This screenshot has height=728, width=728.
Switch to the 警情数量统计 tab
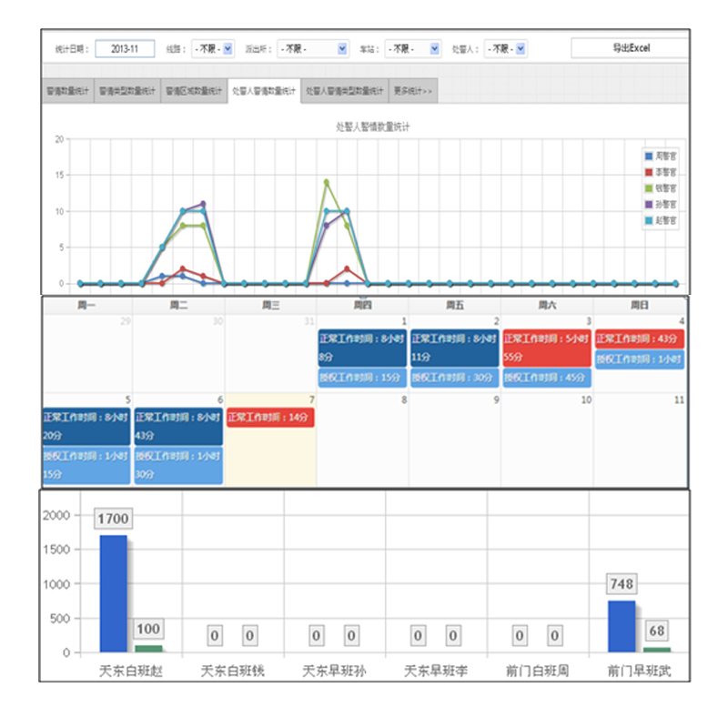pos(66,91)
